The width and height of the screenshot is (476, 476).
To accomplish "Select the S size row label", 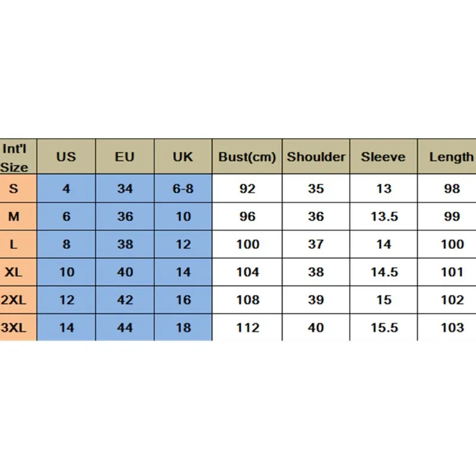I will click(x=18, y=189).
